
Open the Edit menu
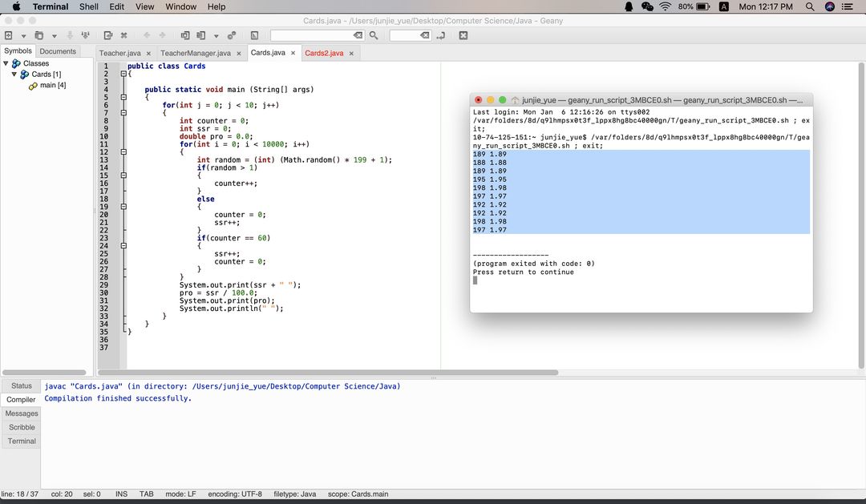[116, 6]
